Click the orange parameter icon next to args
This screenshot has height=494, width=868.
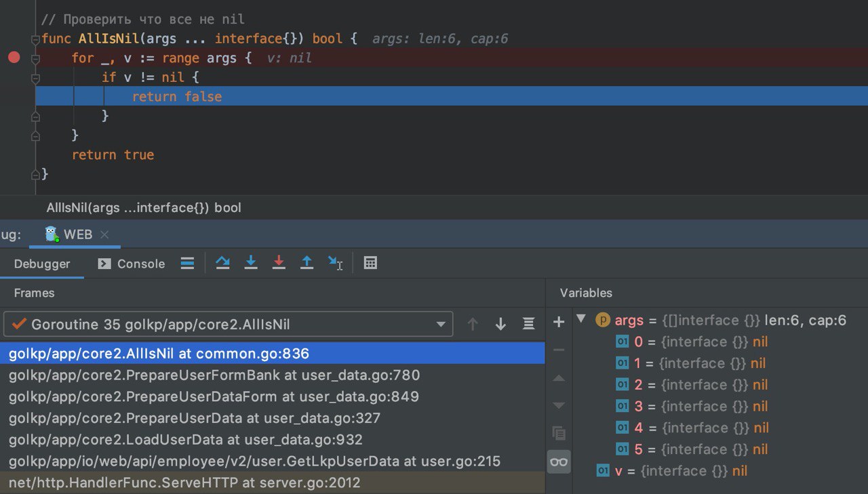click(603, 320)
